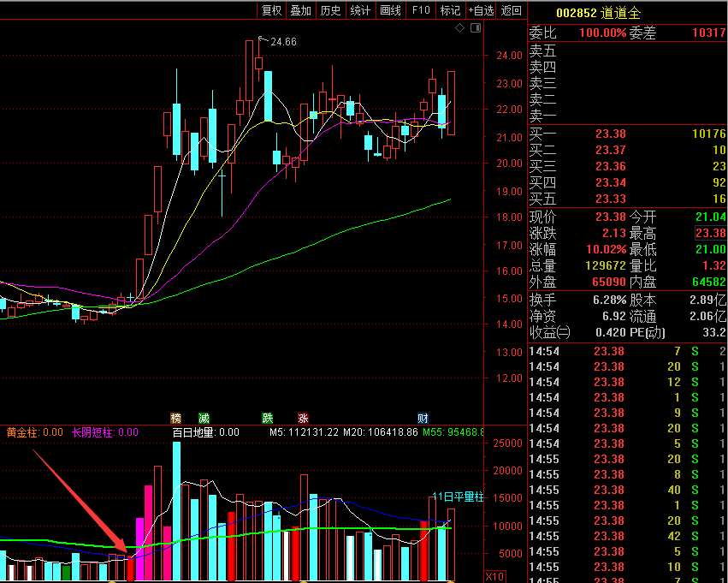
Task: Click the 25000 volume axis label
Action: pyautogui.click(x=508, y=443)
